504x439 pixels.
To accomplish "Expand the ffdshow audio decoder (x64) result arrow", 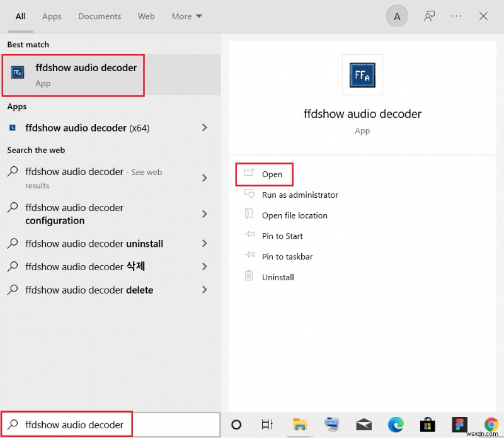I will tap(204, 128).
